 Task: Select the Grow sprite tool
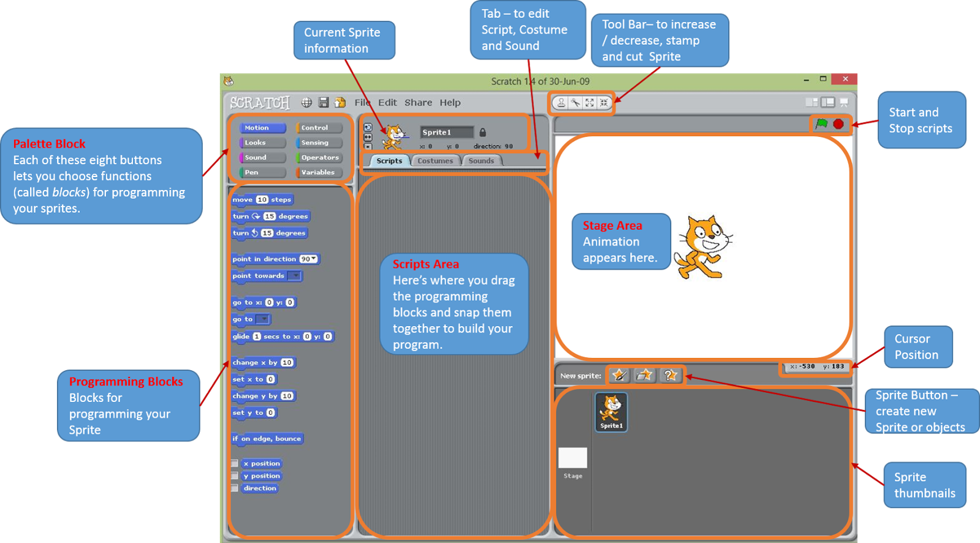point(590,103)
